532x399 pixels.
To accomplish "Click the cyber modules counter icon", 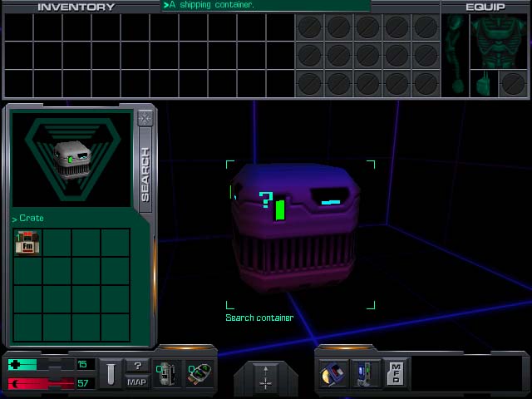I will [x=199, y=374].
